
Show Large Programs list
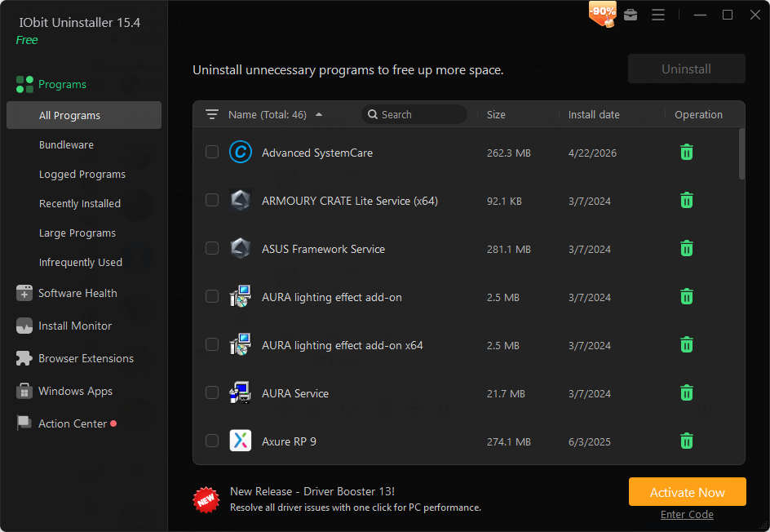77,233
